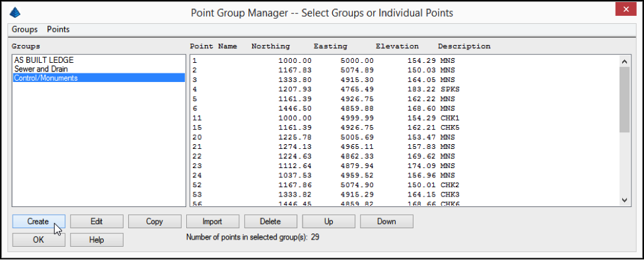Click the points list scrollbar thumb
The image size is (644, 260).
tap(624, 99)
